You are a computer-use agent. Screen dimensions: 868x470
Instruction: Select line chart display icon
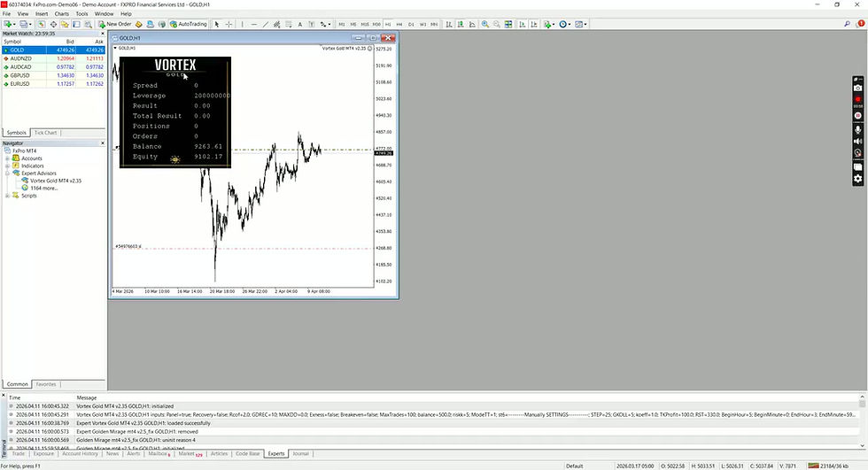(472, 24)
